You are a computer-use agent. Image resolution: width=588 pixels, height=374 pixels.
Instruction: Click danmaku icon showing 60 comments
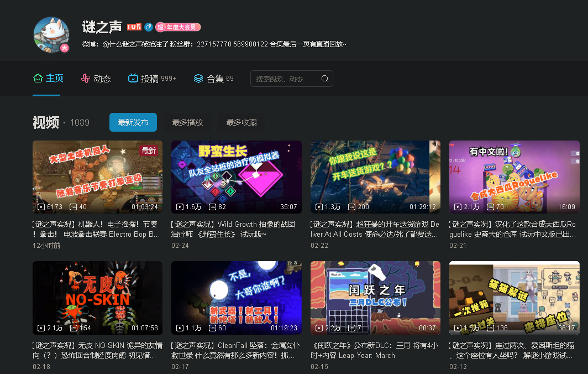212,328
